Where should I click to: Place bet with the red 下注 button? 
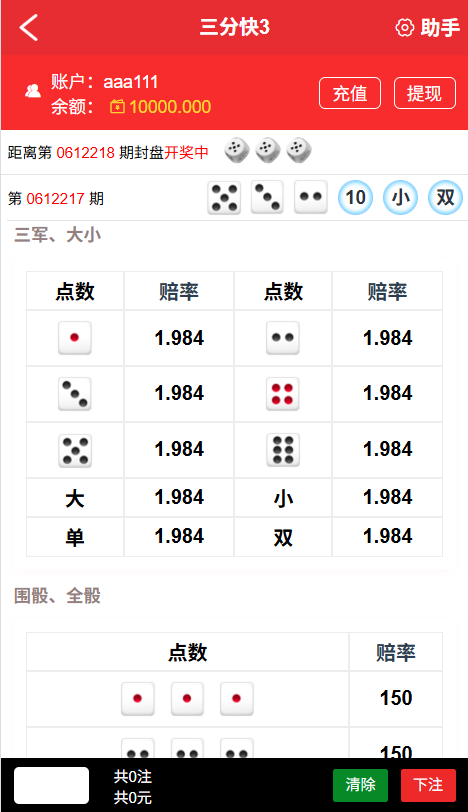[429, 785]
